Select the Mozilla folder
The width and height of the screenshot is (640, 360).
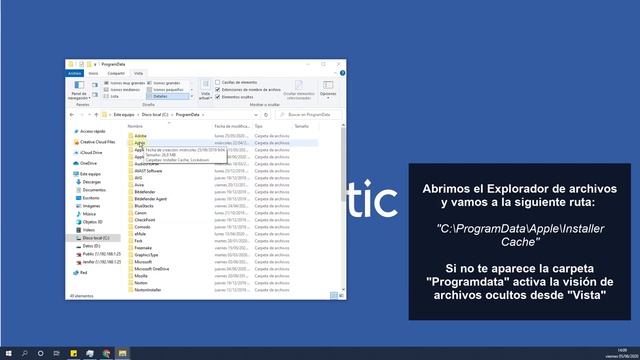141,276
